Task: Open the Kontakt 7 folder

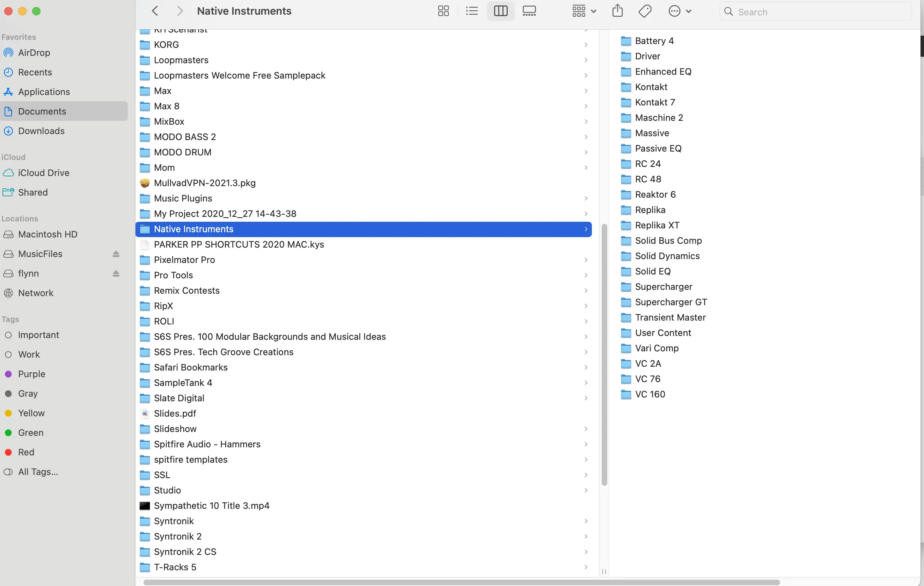Action: (x=655, y=102)
